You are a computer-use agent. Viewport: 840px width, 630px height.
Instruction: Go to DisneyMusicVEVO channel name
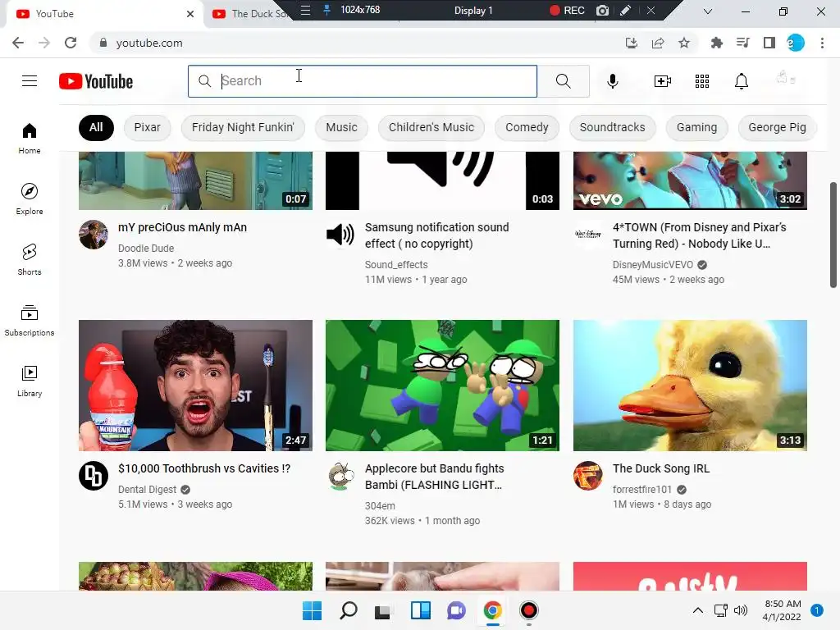652,265
